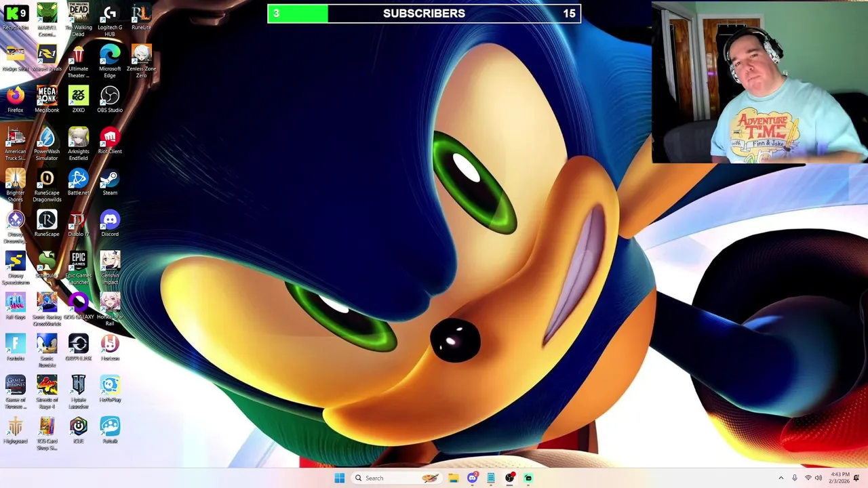This screenshot has width=868, height=488.
Task: Open the volume speaker tray icon
Action: point(818,478)
